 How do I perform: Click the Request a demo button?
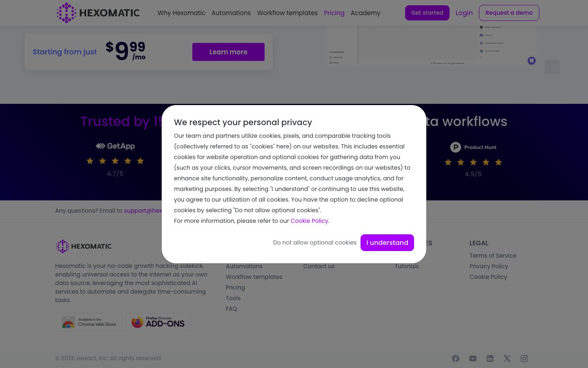[x=509, y=13]
